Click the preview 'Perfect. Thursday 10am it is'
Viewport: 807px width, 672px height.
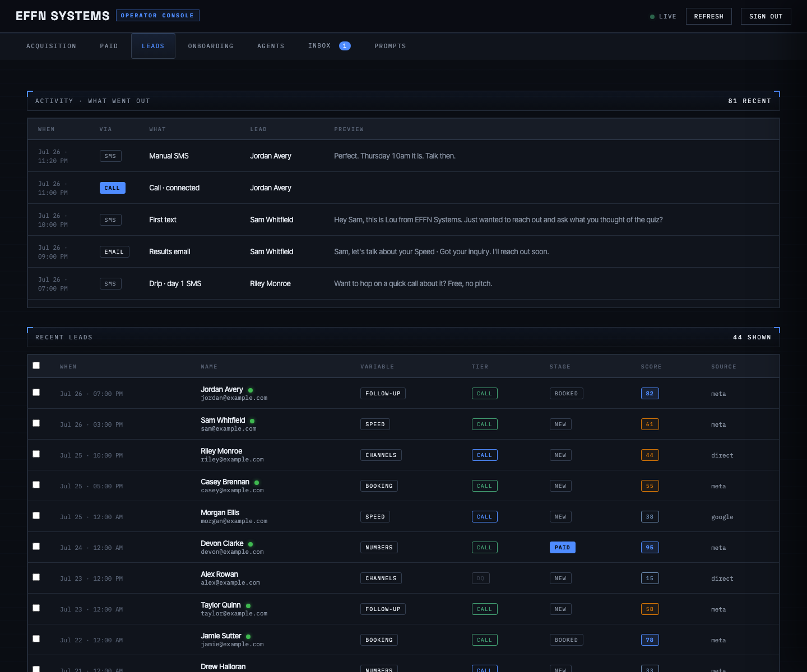(x=395, y=156)
